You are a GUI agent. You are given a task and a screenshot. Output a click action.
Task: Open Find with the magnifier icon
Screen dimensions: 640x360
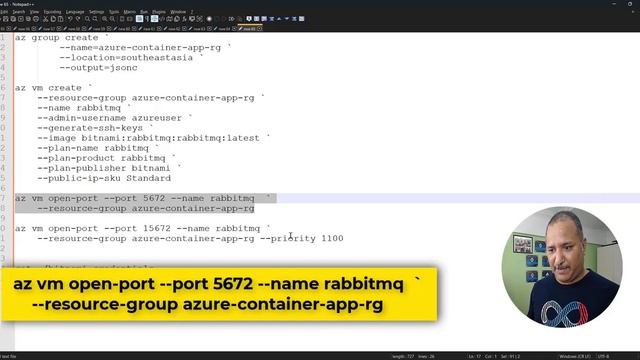pyautogui.click(x=87, y=19)
